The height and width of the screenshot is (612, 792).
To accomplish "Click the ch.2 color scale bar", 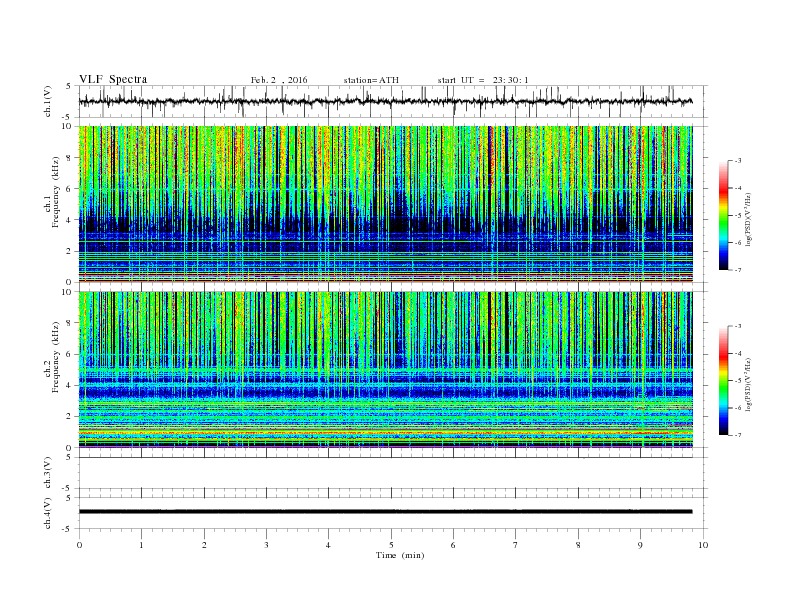I will (x=724, y=380).
